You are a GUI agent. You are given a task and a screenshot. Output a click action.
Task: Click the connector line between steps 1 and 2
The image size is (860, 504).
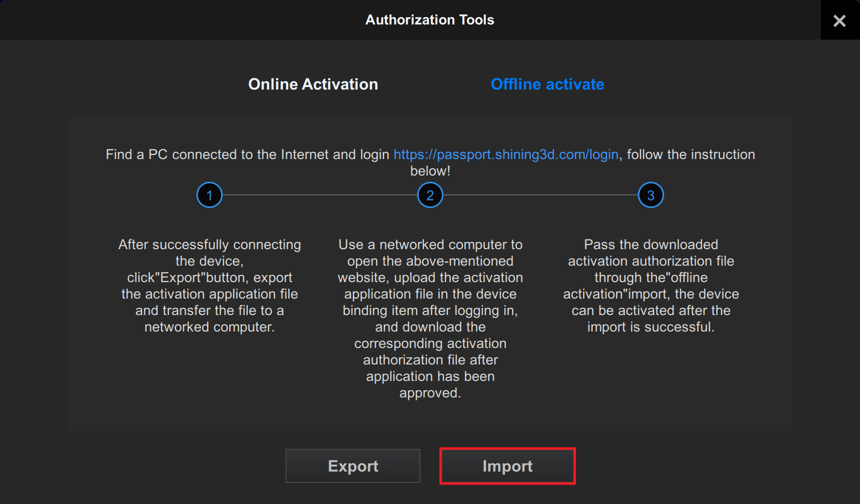click(319, 195)
